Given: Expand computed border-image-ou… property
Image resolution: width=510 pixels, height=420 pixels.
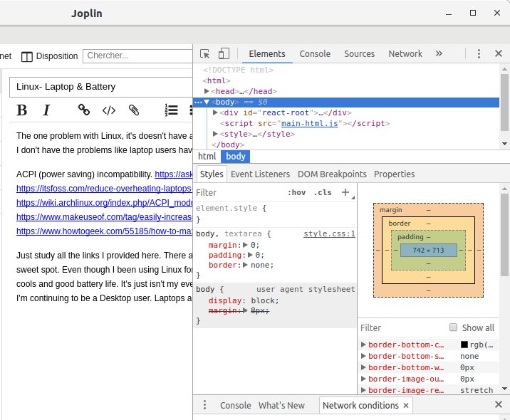Looking at the screenshot, I should pyautogui.click(x=364, y=379).
